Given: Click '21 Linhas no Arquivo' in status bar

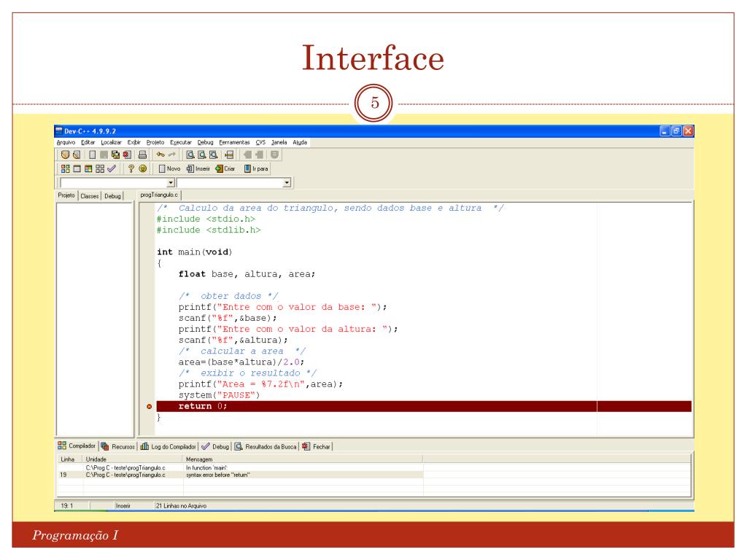Looking at the screenshot, I should click(181, 506).
